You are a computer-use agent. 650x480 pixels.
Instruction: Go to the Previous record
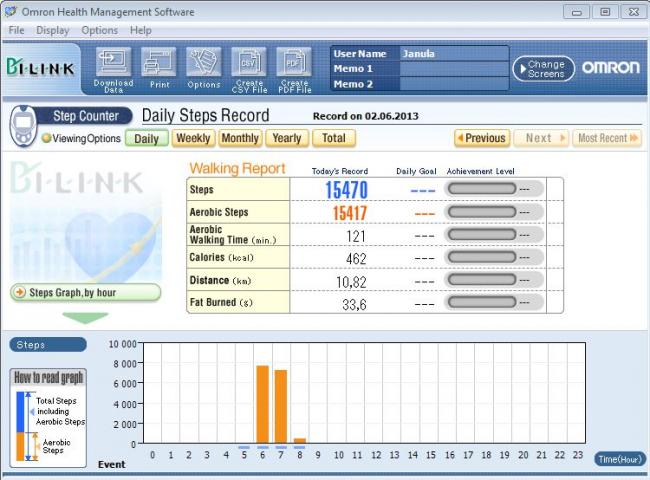tap(482, 138)
